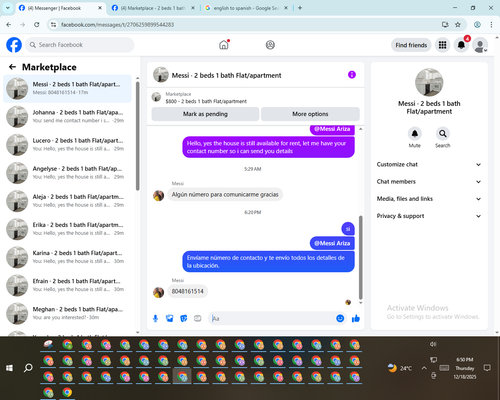This screenshot has height=400, width=500.
Task: Open a new browser tab
Action: pos(300,8)
